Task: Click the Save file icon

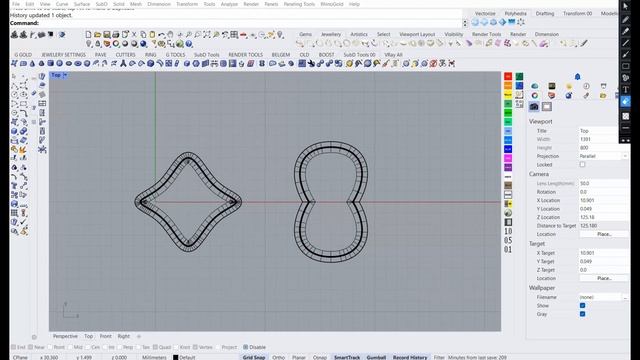Action: tap(107, 35)
